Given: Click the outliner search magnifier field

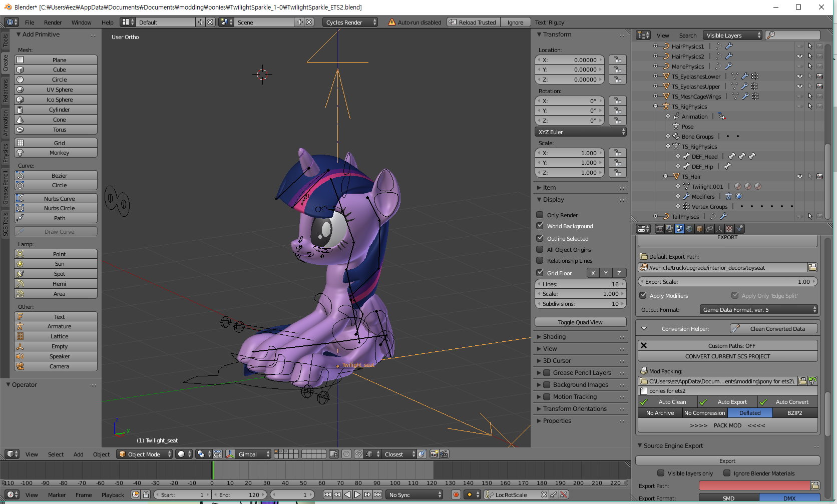Looking at the screenshot, I should pyautogui.click(x=793, y=35).
